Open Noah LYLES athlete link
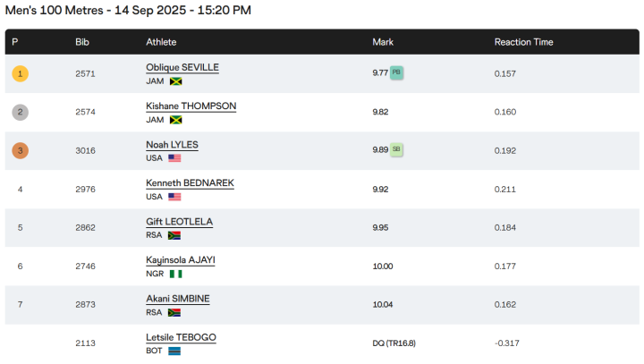 pos(172,144)
